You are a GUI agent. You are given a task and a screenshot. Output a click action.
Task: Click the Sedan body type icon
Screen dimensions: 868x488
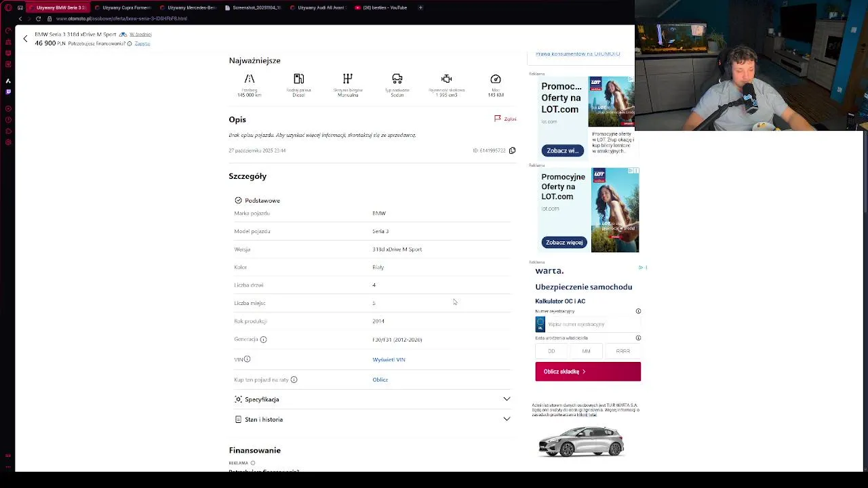point(397,79)
